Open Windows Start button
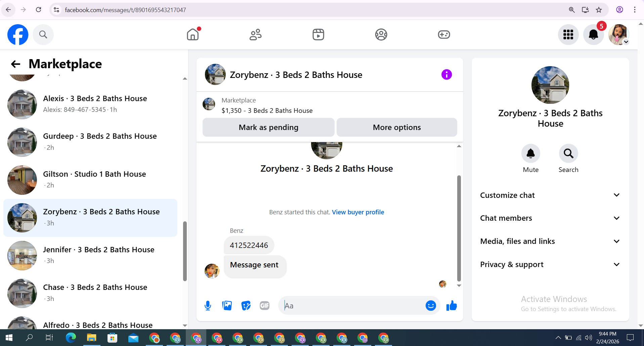Screen dimensions: 644x346 click(x=9, y=338)
